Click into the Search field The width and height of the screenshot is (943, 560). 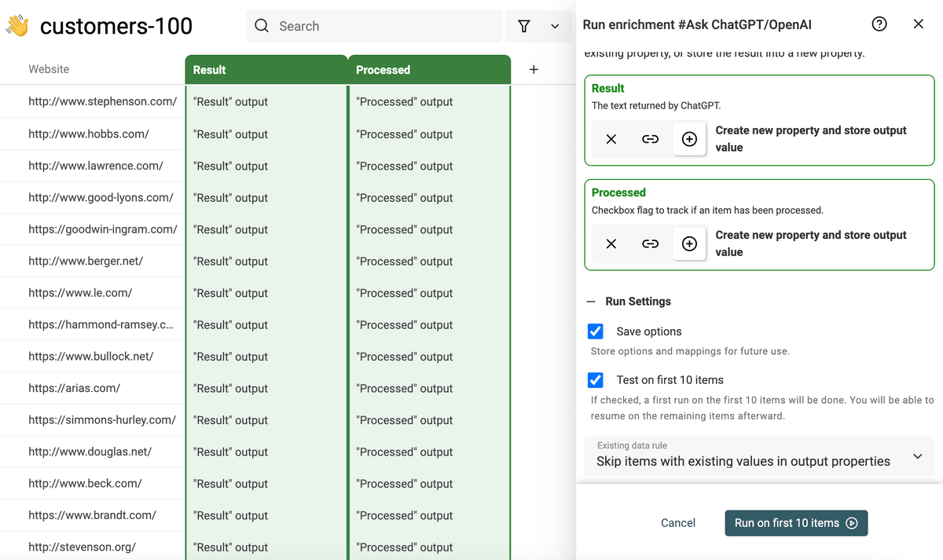[x=374, y=26]
